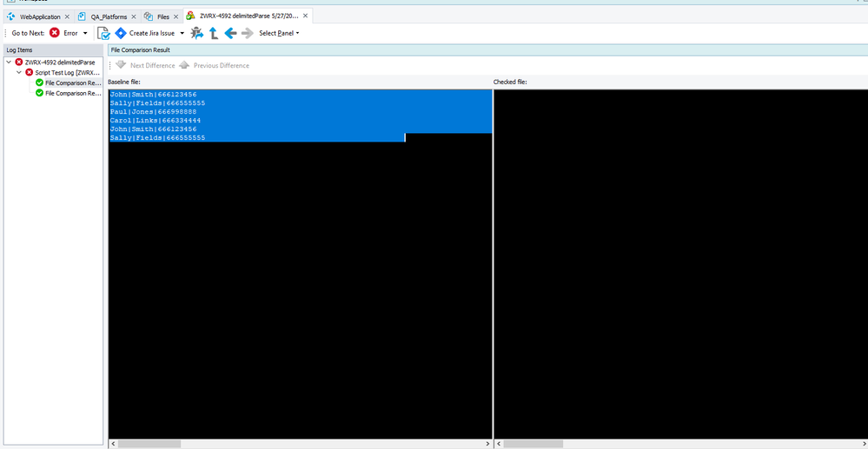Click the bug icon with blue arrow
The width and height of the screenshot is (868, 449).
pos(196,33)
